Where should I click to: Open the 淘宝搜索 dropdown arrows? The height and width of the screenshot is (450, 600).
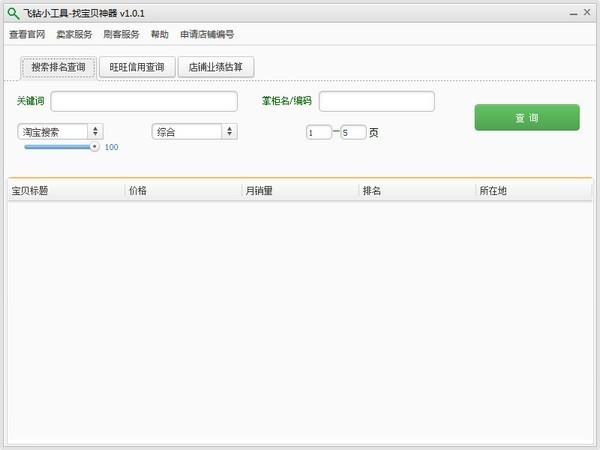pyautogui.click(x=95, y=132)
